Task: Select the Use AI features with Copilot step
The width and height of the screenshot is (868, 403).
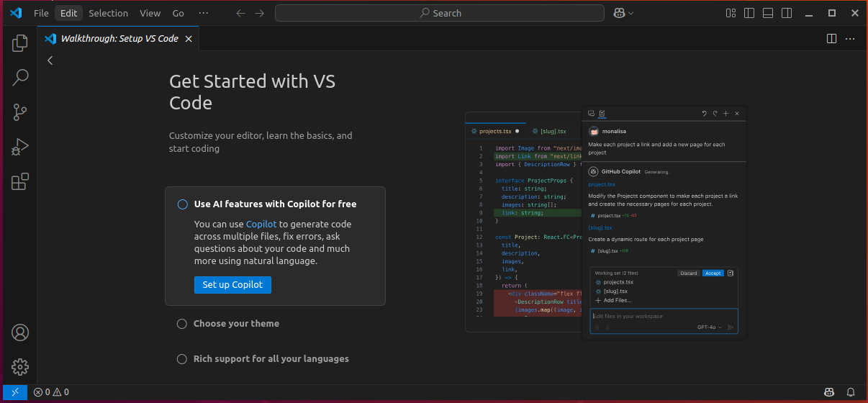Action: pos(275,204)
